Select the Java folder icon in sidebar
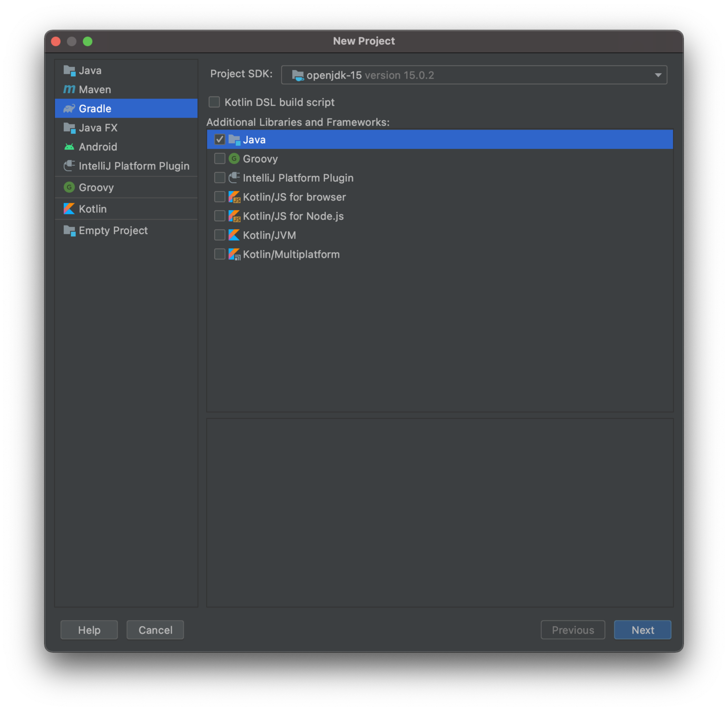 click(x=69, y=70)
